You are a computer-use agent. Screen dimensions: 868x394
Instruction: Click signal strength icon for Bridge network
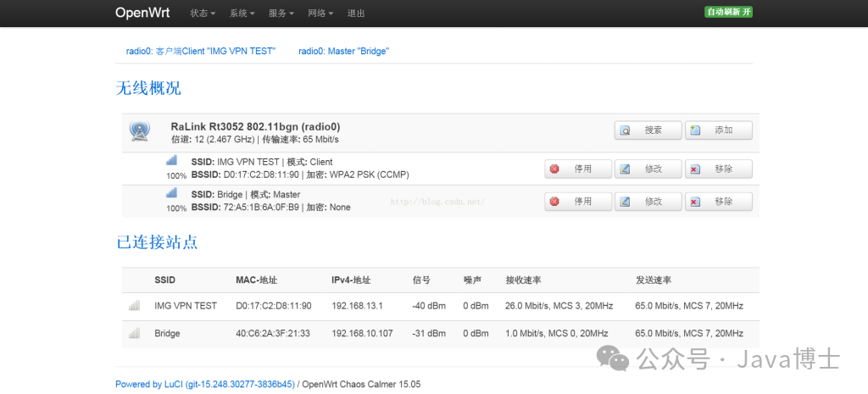click(171, 193)
